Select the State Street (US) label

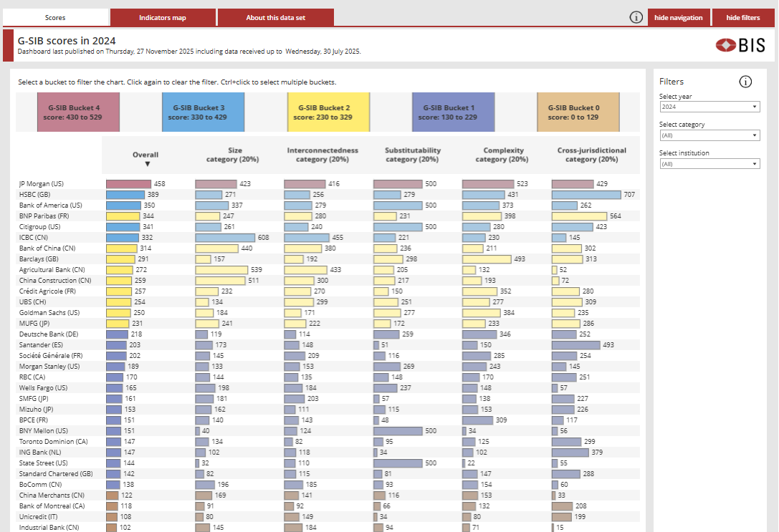[x=43, y=463]
